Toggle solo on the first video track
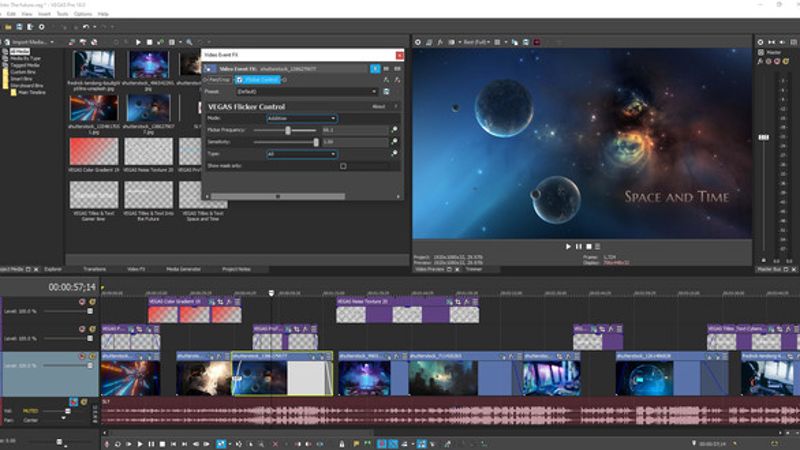The image size is (800, 450). pyautogui.click(x=92, y=302)
